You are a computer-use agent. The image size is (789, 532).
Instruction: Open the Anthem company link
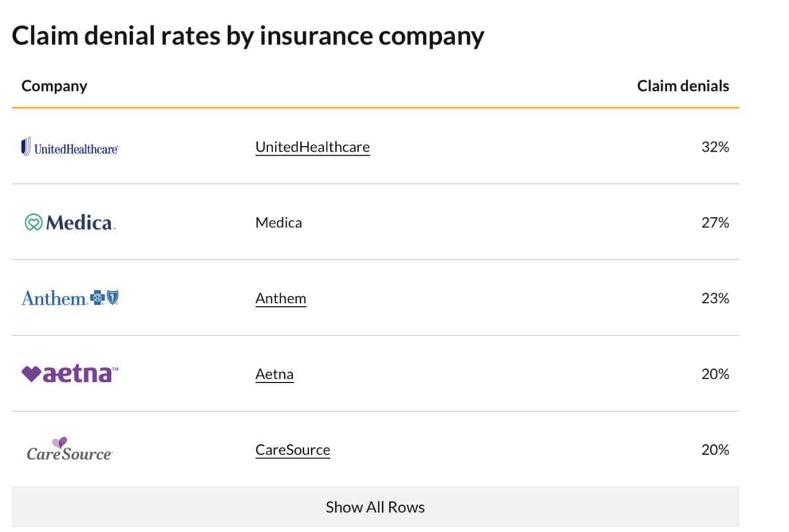coord(281,298)
